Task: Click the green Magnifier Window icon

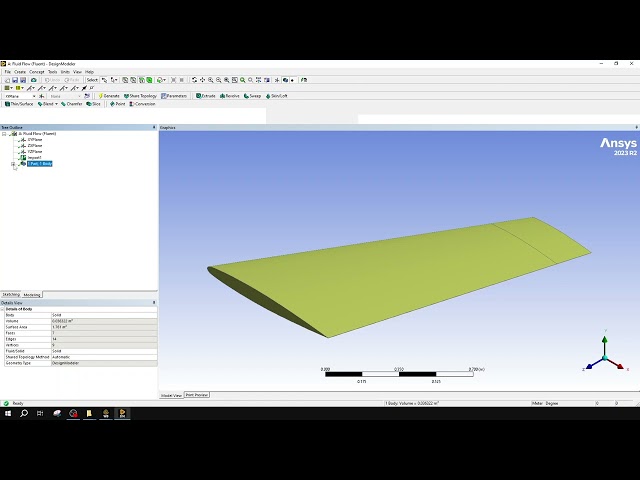Action: [x=242, y=80]
